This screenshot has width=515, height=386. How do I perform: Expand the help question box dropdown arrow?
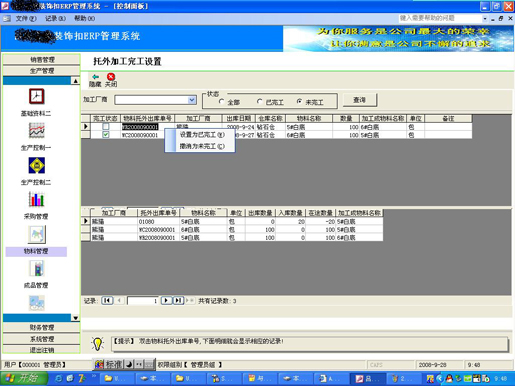click(485, 19)
